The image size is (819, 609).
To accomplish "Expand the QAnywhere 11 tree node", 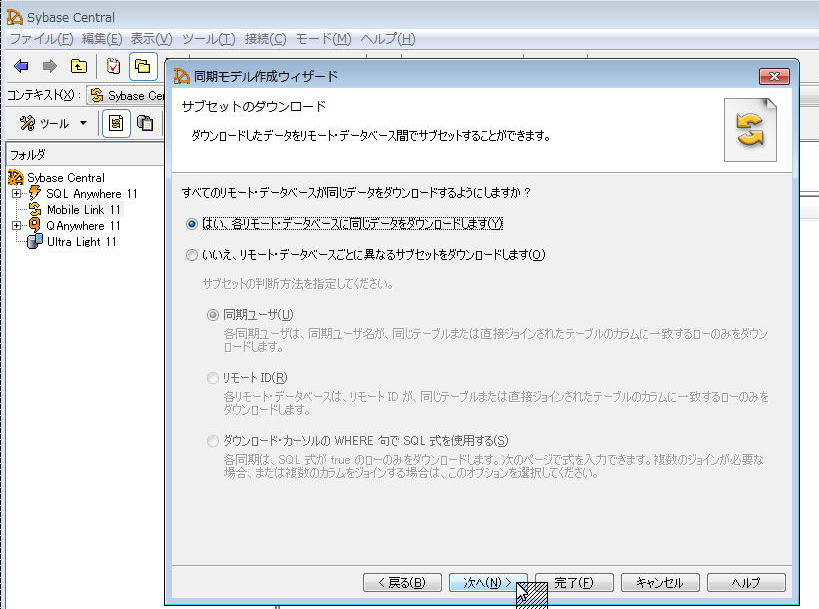I will click(x=16, y=226).
